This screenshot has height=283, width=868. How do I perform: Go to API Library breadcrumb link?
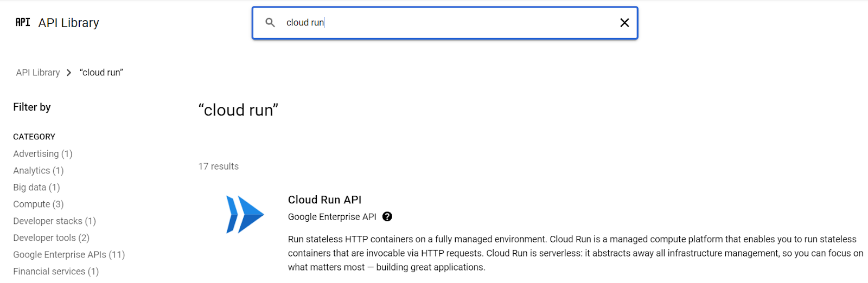(x=38, y=73)
